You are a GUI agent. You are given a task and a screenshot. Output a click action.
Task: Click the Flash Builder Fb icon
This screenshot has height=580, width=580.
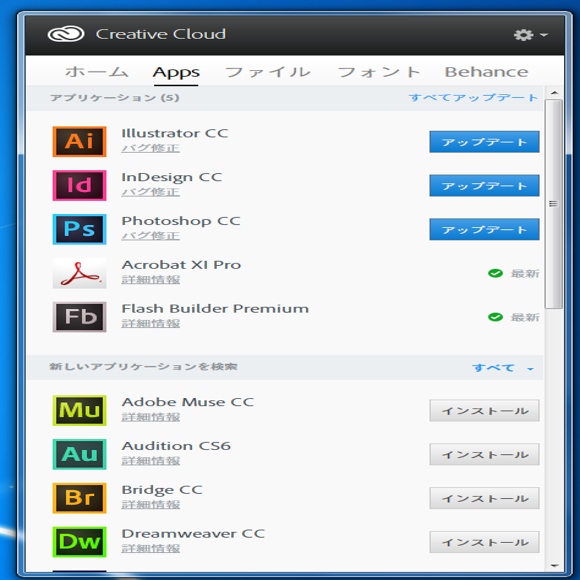[x=80, y=317]
